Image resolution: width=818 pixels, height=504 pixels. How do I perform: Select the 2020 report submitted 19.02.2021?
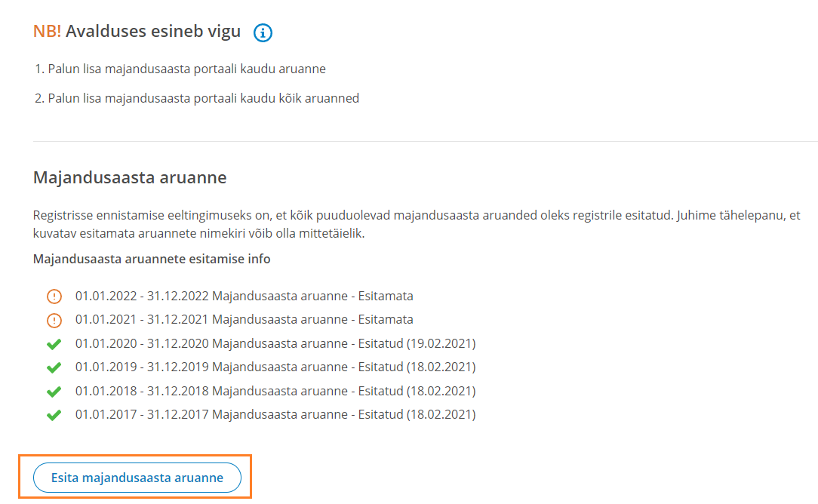[275, 343]
